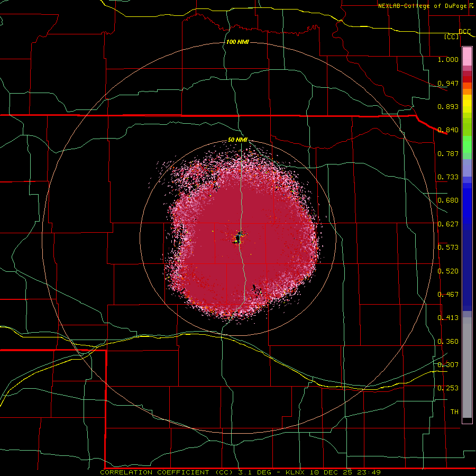Click the 0.627 legend value
Image resolution: width=476 pixels, height=476 pixels.
448,224
